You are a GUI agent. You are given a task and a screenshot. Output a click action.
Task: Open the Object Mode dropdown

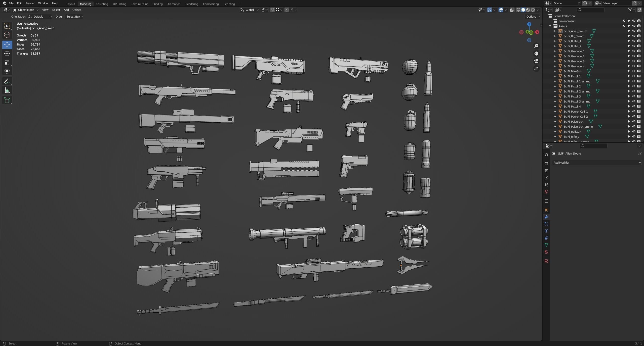26,10
